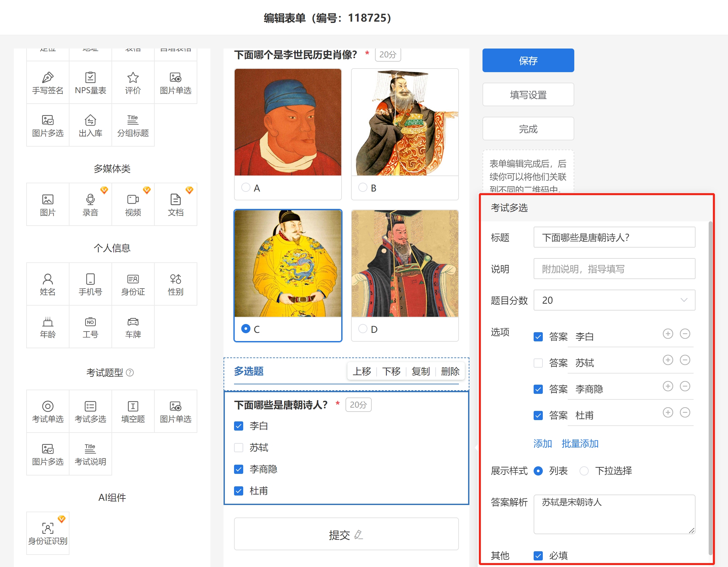Image resolution: width=728 pixels, height=567 pixels.
Task: Insert the 视频 video component
Action: click(x=133, y=204)
